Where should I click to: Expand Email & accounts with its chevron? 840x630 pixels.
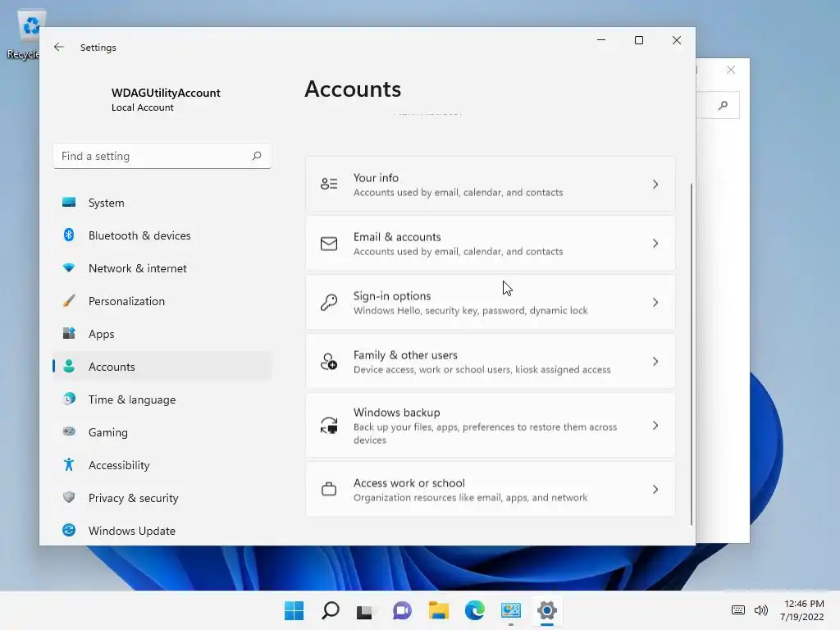tap(655, 243)
